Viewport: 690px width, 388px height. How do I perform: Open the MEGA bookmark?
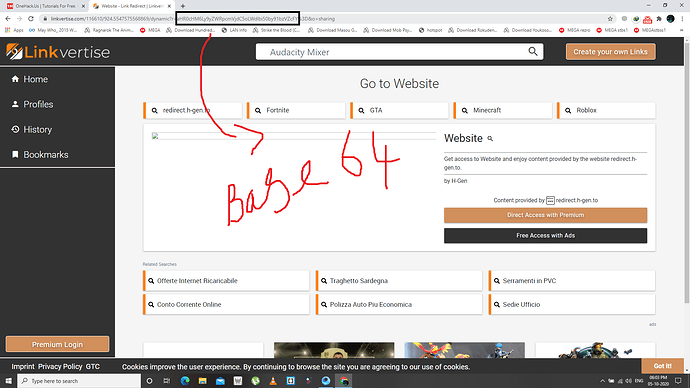point(150,30)
